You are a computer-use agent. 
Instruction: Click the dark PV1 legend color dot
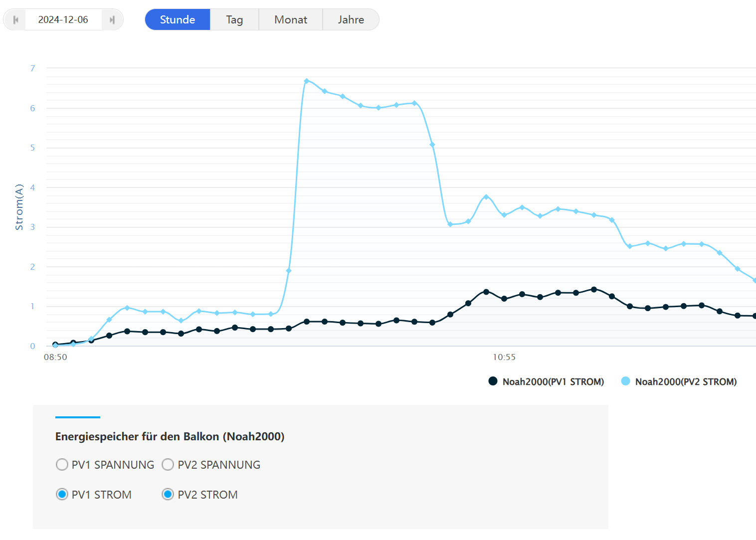pos(493,381)
